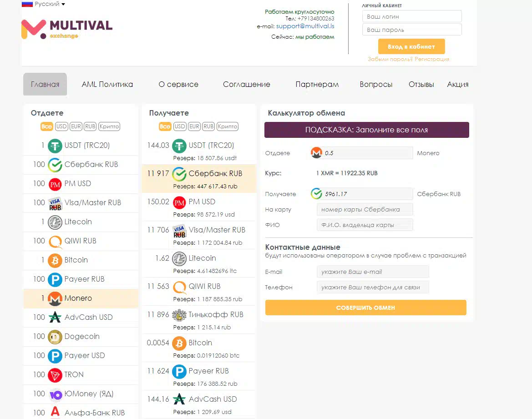This screenshot has height=419, width=532.
Task: Choose ЮMoney (ЯД) icon
Action: [x=56, y=394]
